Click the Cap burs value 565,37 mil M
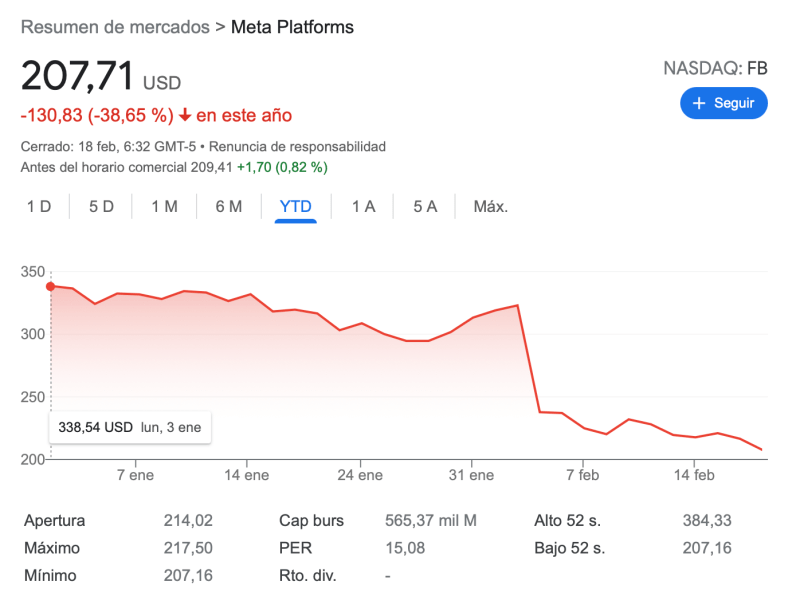Image resolution: width=800 pixels, height=605 pixels. tap(431, 521)
